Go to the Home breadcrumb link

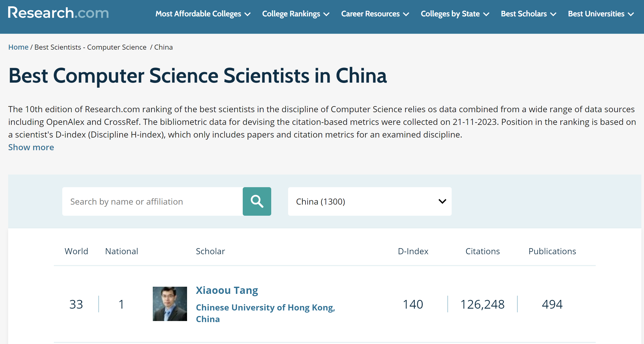click(18, 47)
